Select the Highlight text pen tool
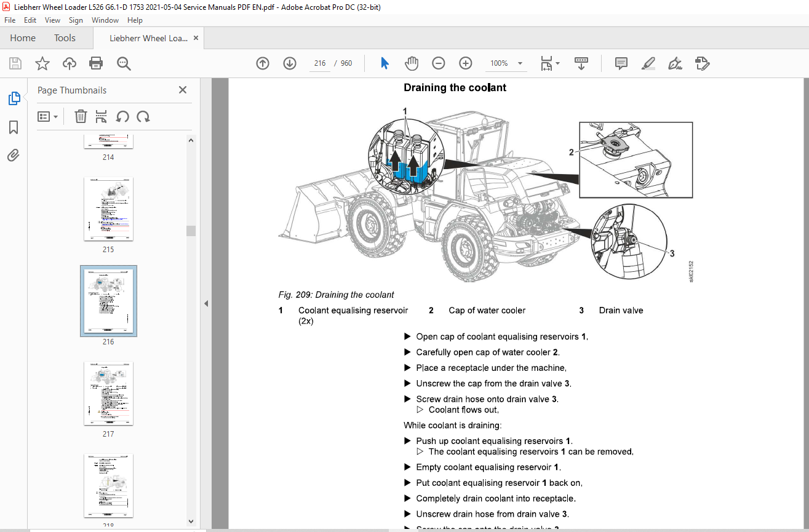The image size is (809, 532). [648, 63]
